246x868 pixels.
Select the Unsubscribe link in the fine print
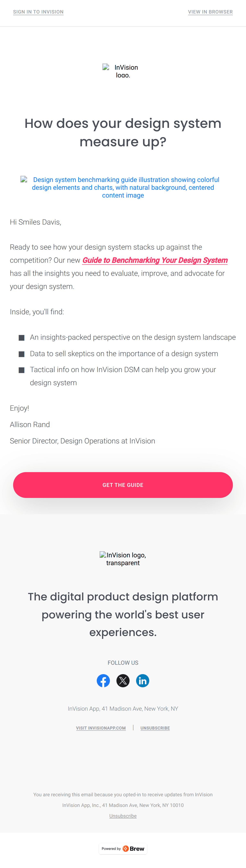coord(123,816)
